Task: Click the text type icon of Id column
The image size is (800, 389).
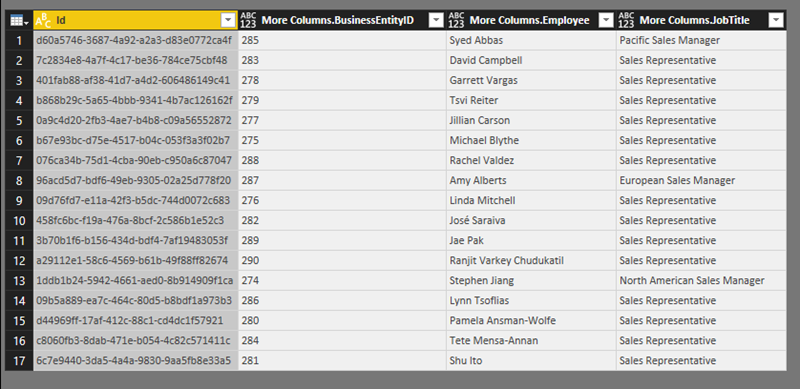Action: click(x=43, y=20)
